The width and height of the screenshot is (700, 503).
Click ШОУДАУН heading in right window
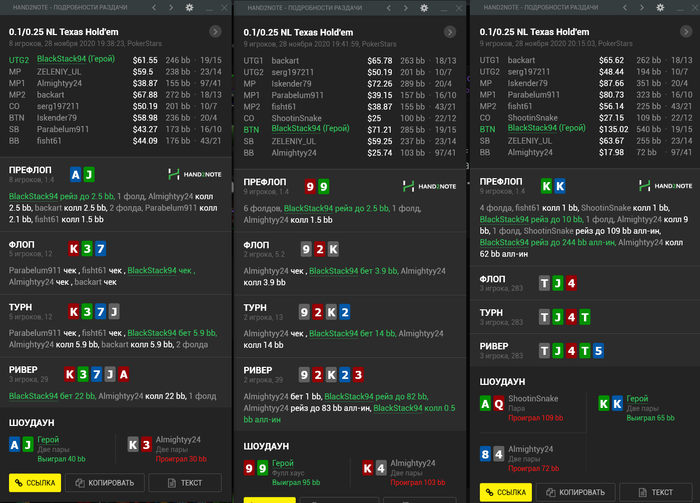pyautogui.click(x=502, y=382)
